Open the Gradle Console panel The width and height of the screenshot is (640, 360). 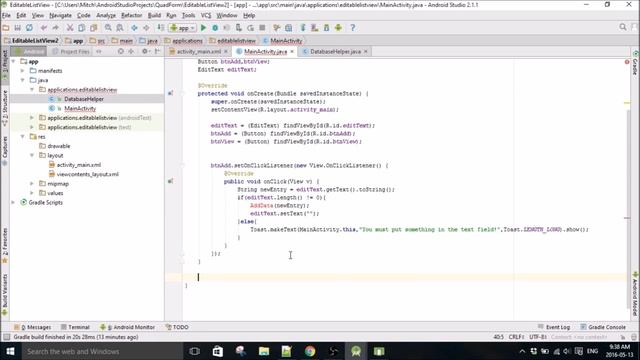603,327
